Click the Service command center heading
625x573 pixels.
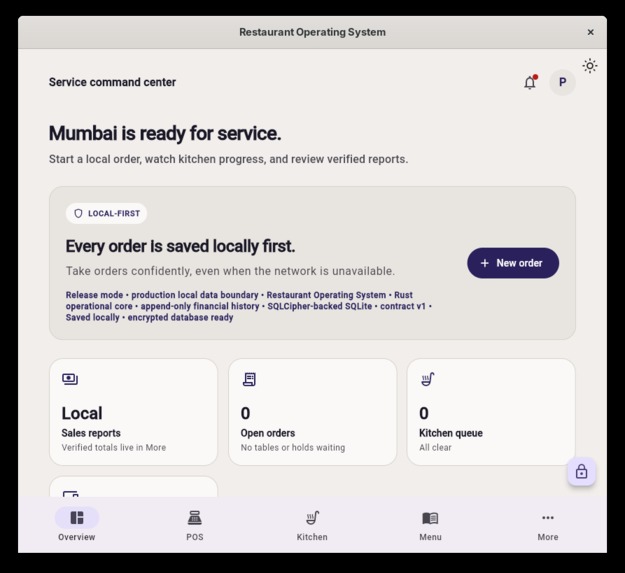click(x=112, y=82)
